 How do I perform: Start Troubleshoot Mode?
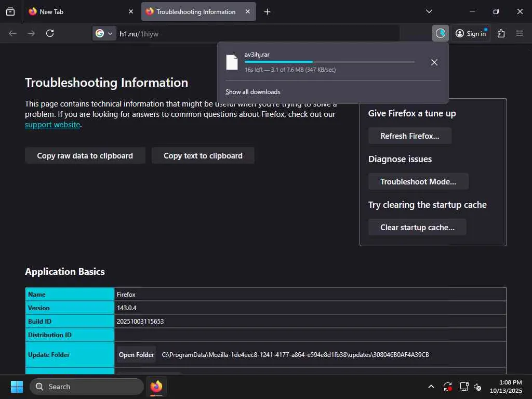coord(418,181)
